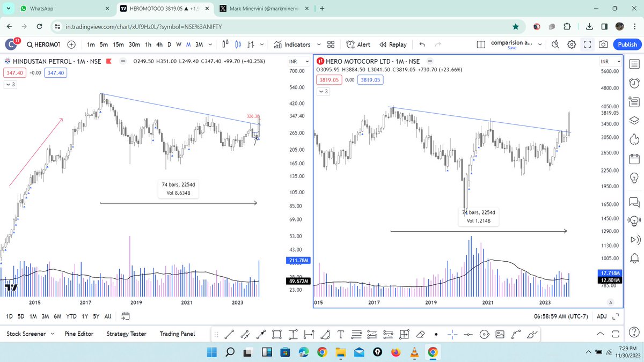Select the trend line drawing tool

coord(229,334)
